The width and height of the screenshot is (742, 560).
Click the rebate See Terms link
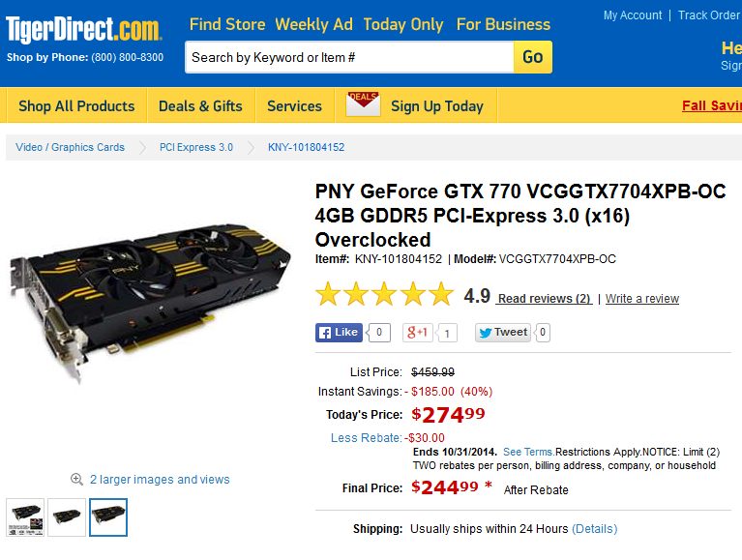(527, 452)
